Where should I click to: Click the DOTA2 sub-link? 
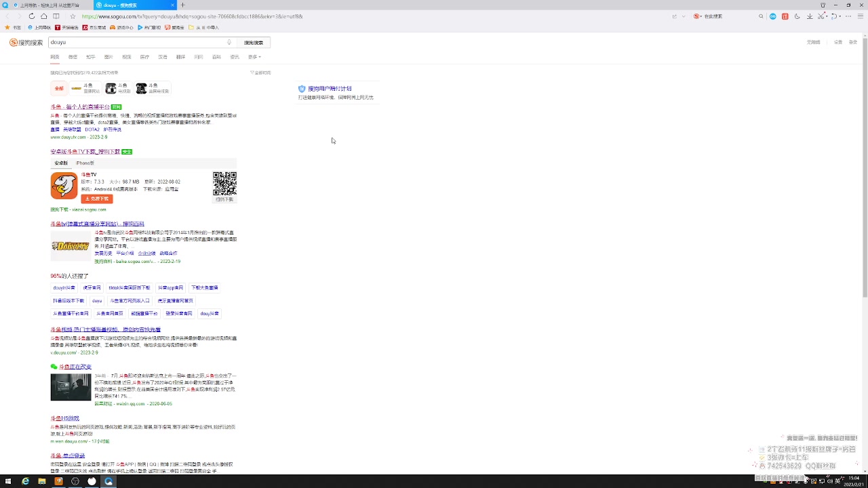pos(92,129)
